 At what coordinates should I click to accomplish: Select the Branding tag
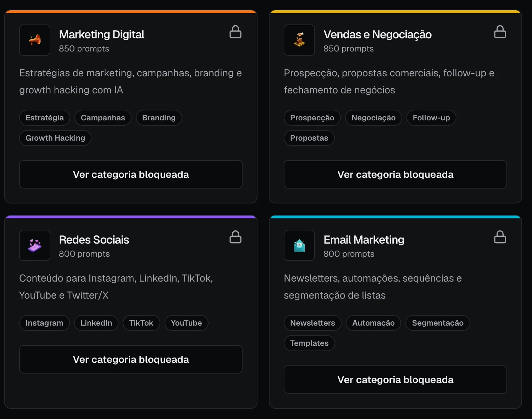click(159, 118)
